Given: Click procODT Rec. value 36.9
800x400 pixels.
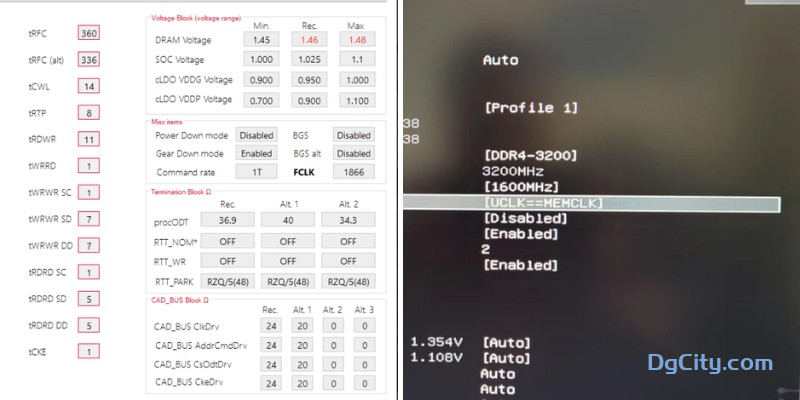Looking at the screenshot, I should [228, 220].
